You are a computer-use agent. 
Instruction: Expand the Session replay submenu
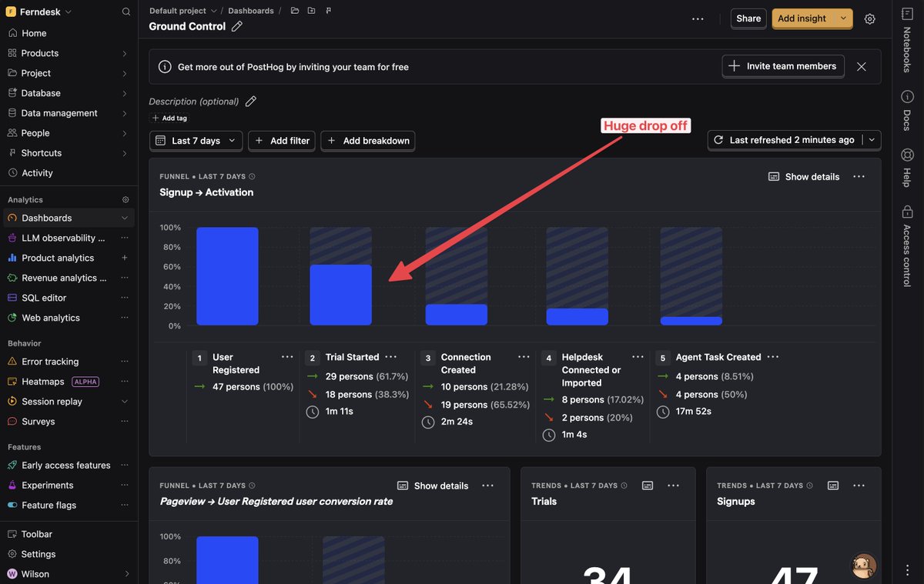tap(125, 402)
